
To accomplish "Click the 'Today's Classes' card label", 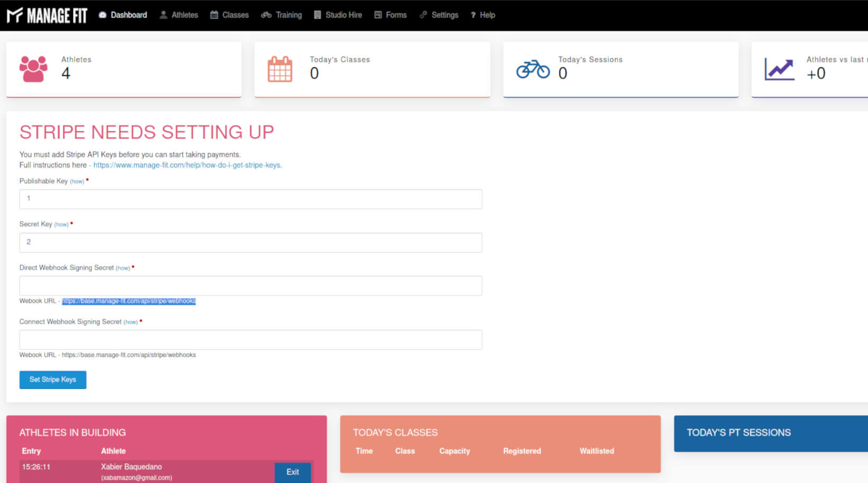I will point(340,59).
